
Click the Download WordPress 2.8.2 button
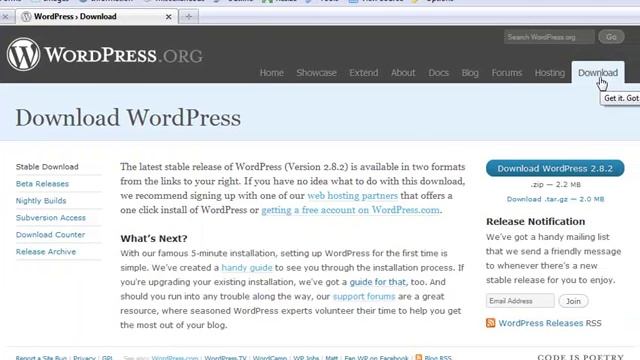coord(555,168)
